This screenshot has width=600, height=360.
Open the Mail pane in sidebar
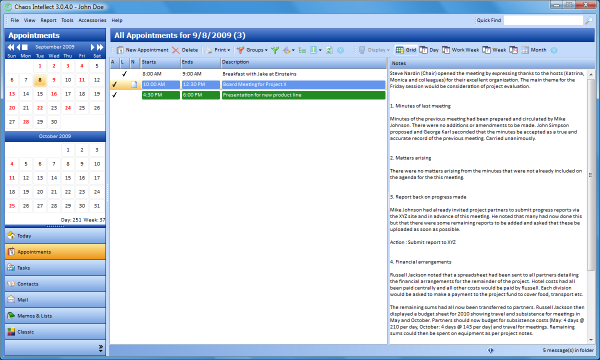click(x=55, y=300)
